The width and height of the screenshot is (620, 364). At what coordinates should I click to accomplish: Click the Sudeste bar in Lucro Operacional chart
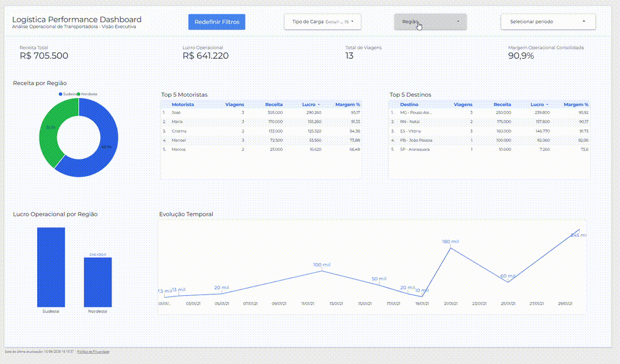click(51, 267)
